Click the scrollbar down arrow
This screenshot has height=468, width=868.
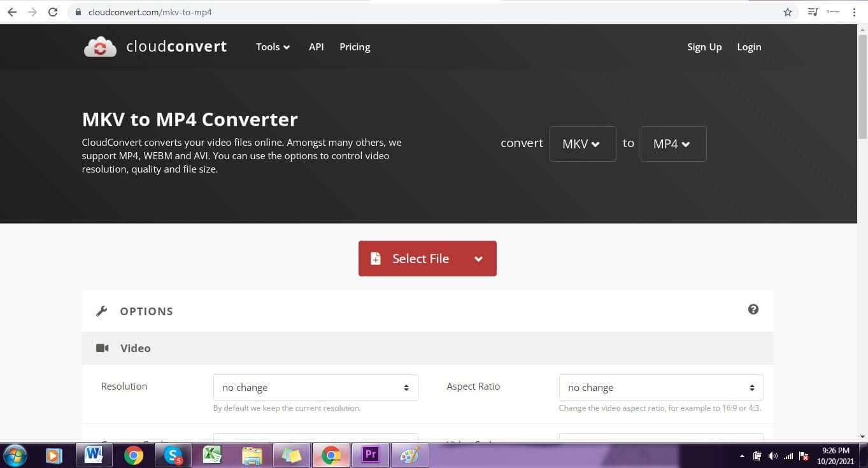coord(863,437)
